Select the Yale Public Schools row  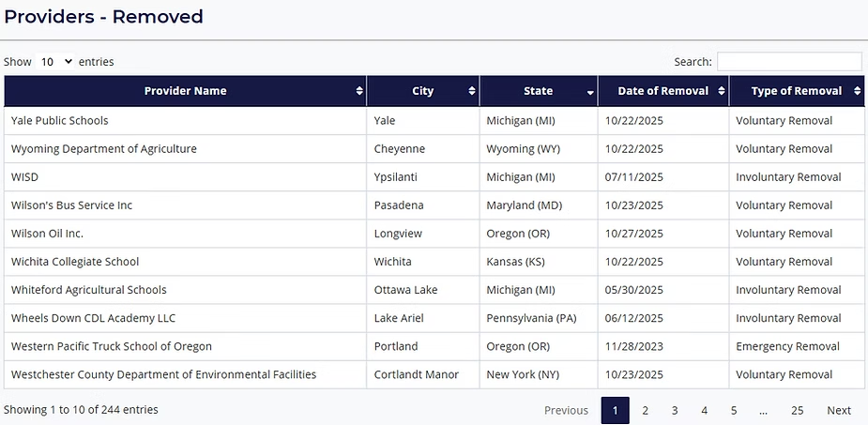pos(59,120)
